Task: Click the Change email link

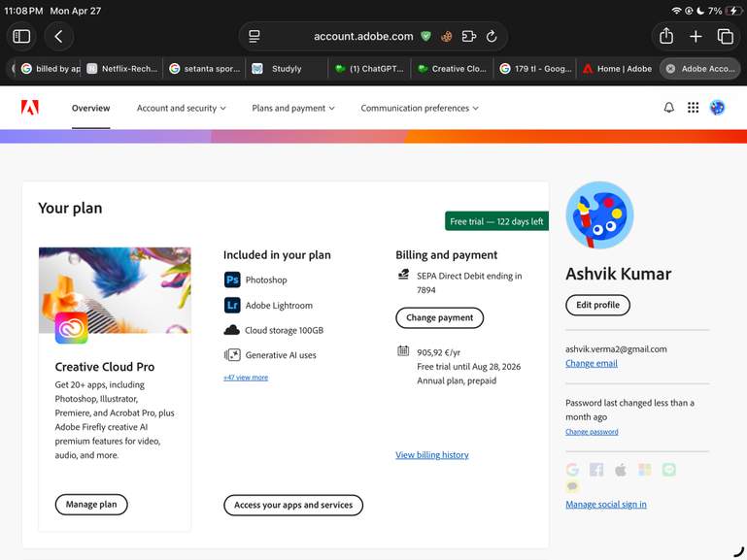Action: tap(592, 364)
